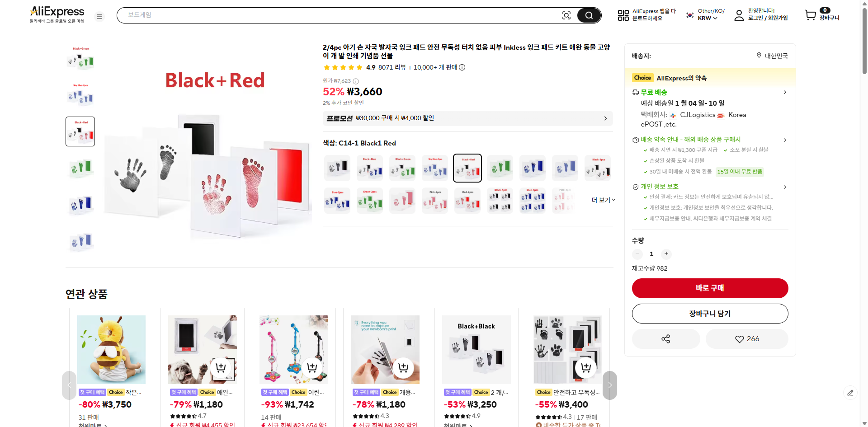Image resolution: width=868 pixels, height=427 pixels.
Task: Click the QR code app download icon
Action: pyautogui.click(x=623, y=15)
